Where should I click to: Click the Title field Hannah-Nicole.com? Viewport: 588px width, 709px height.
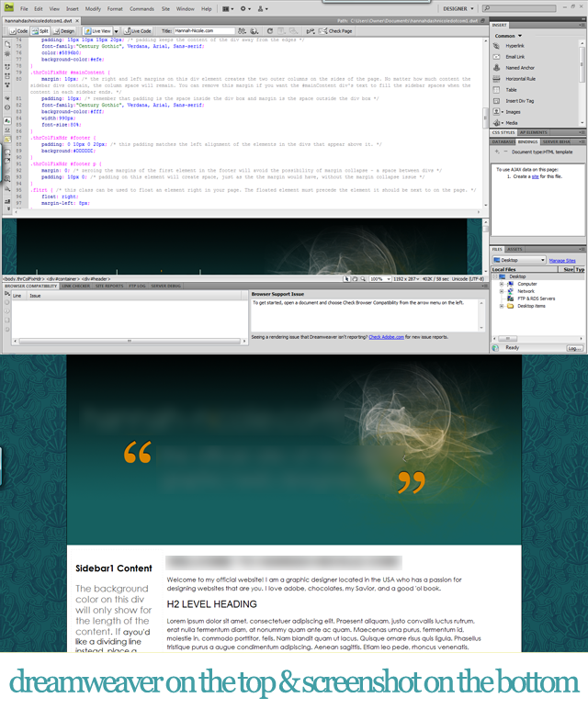(205, 30)
